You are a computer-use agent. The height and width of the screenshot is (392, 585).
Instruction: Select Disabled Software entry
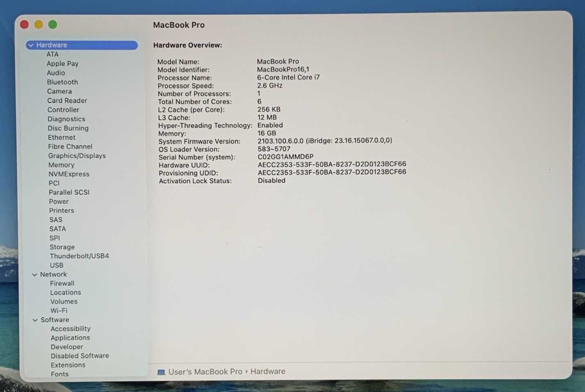(x=80, y=356)
